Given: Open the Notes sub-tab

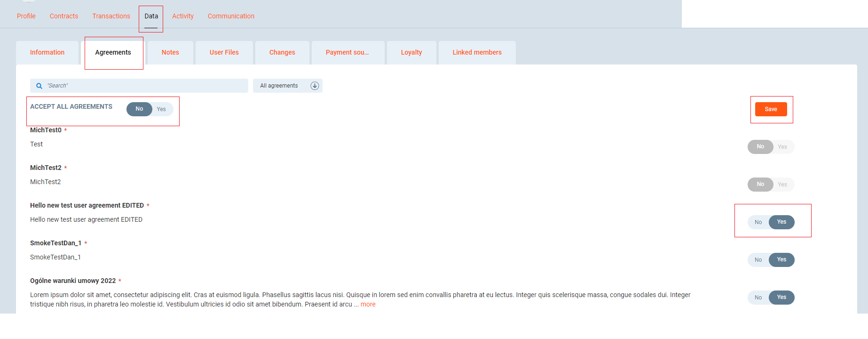Looking at the screenshot, I should coord(170,53).
